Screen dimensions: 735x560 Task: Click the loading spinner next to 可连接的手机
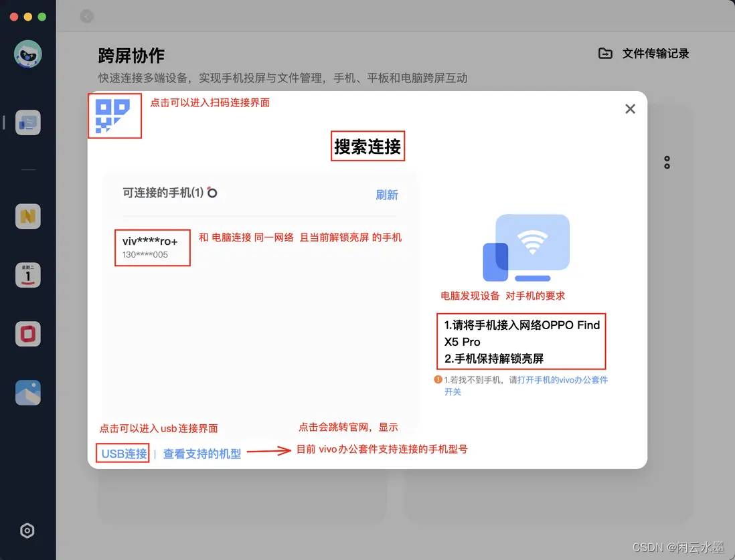pos(212,193)
